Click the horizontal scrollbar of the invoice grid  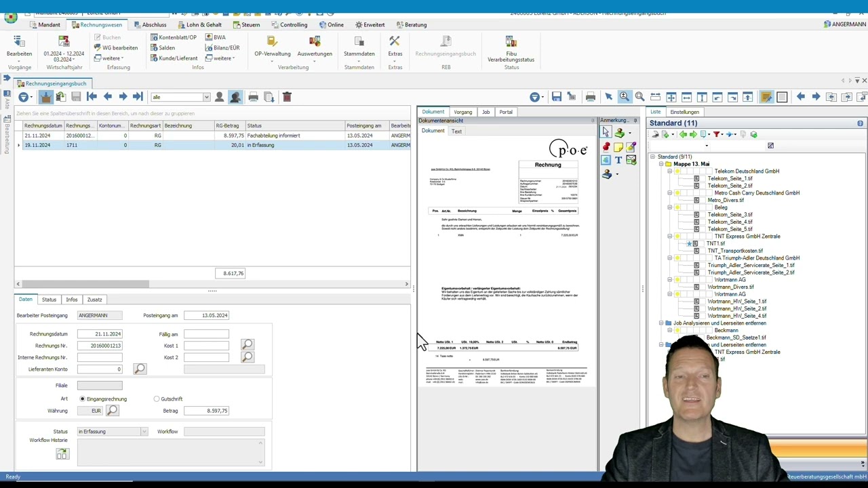tap(212, 284)
